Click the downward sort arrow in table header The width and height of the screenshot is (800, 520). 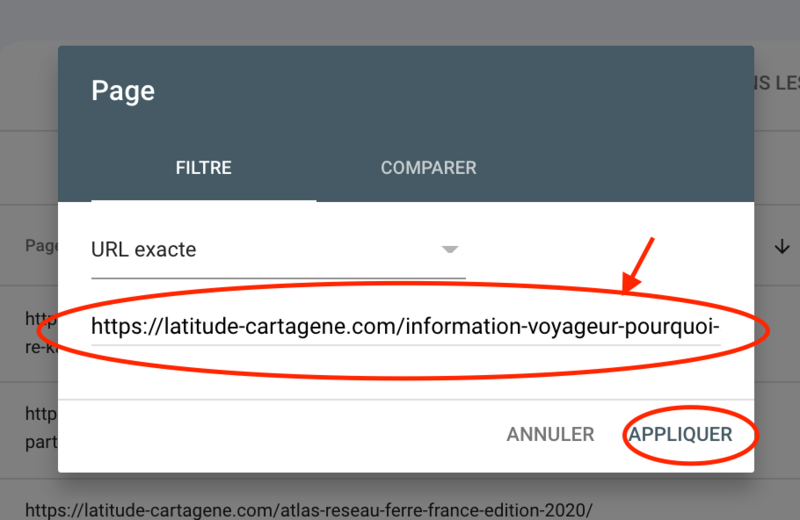pos(782,247)
